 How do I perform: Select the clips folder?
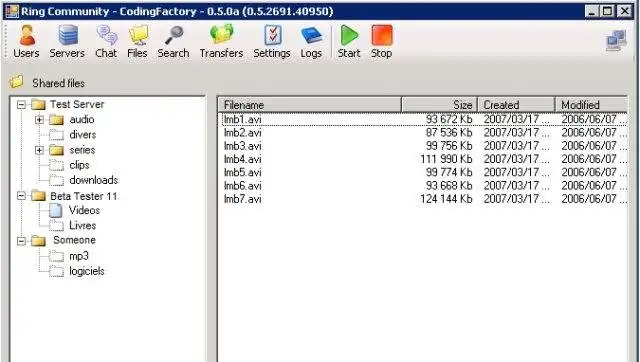pyautogui.click(x=79, y=165)
